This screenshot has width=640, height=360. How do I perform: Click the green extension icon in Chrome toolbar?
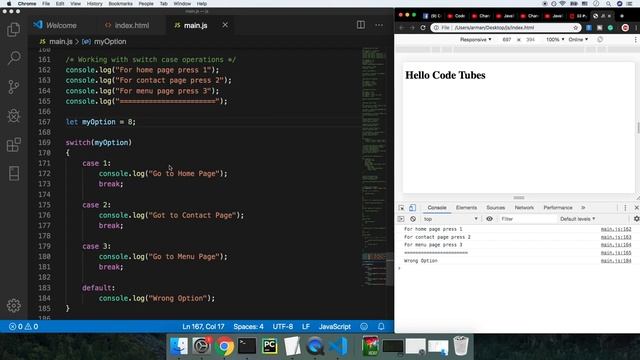[610, 28]
